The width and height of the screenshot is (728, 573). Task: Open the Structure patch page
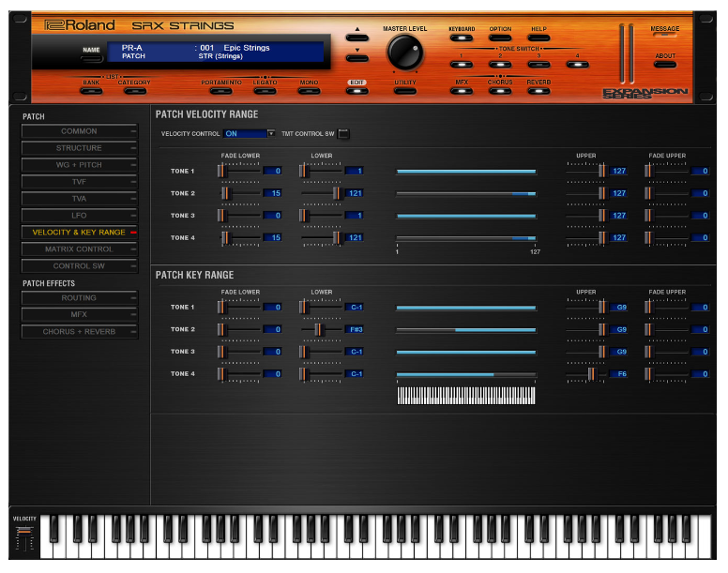(x=80, y=148)
